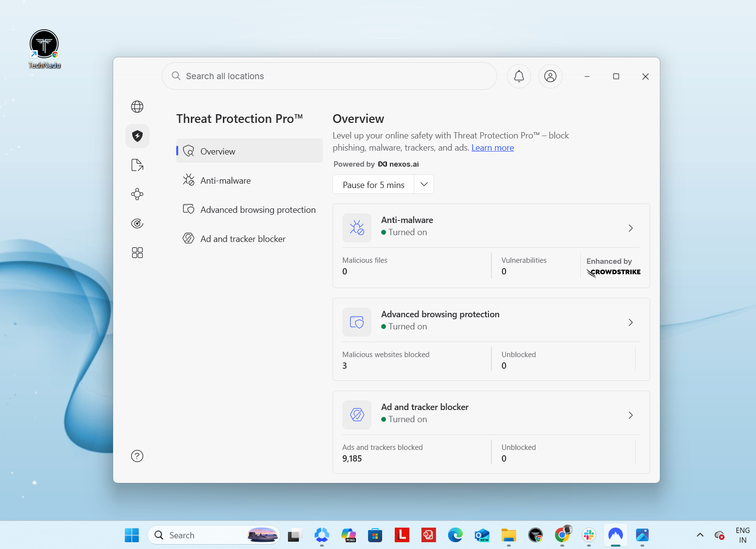Viewport: 756px width, 549px height.
Task: Select Overview in Threat Protection menu
Action: pyautogui.click(x=250, y=151)
